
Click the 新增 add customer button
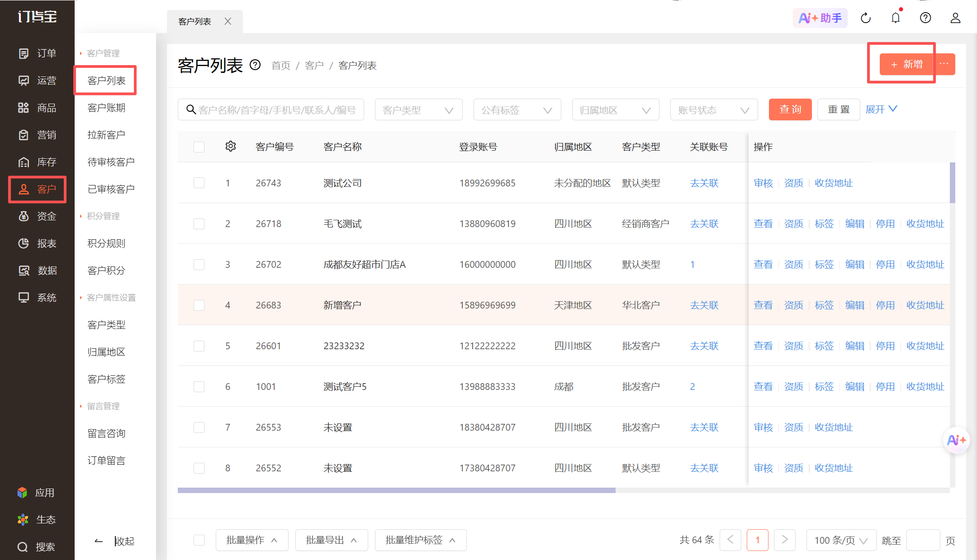(906, 64)
